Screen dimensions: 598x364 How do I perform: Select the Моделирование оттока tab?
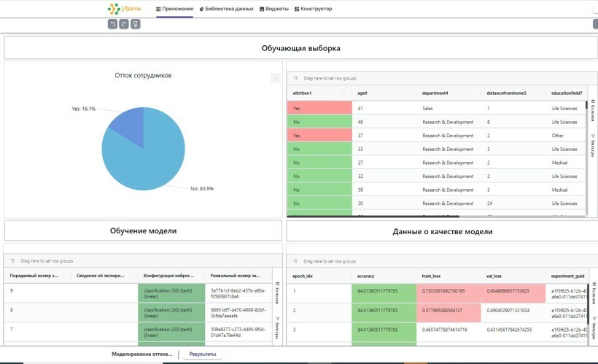pos(141,354)
